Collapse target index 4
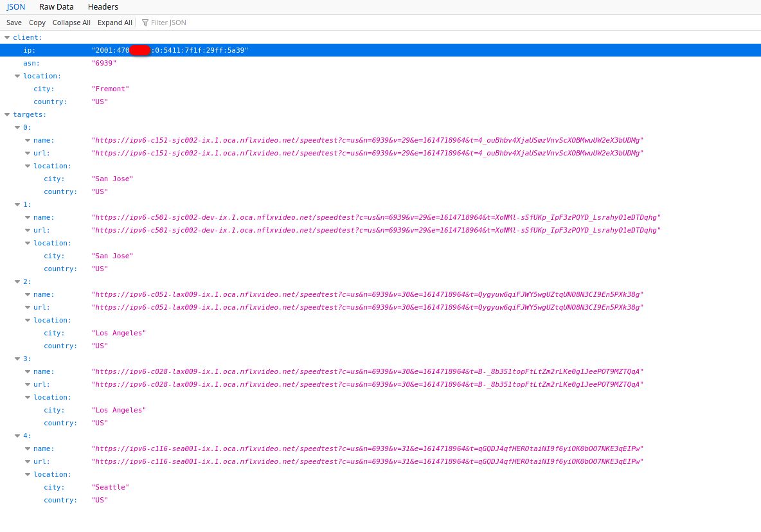This screenshot has height=532, width=761. [x=17, y=436]
